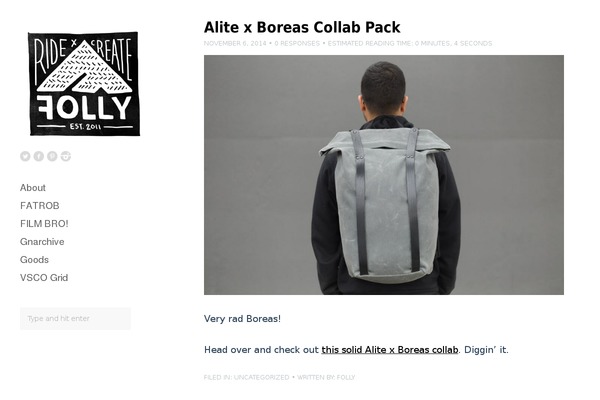Open the Gnarchive page
Image resolution: width=600 pixels, height=400 pixels.
[42, 242]
